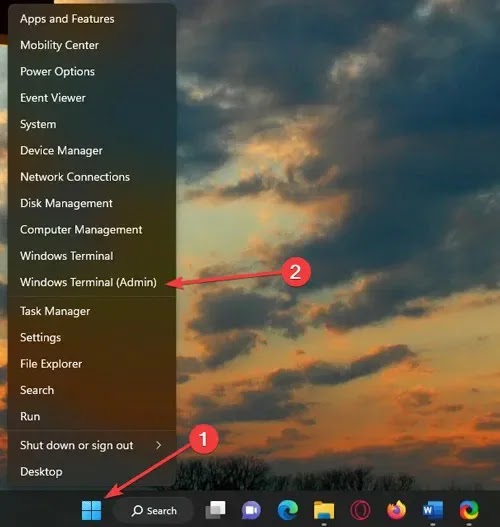Image resolution: width=500 pixels, height=527 pixels.
Task: Open Apps and Features
Action: coord(91,19)
